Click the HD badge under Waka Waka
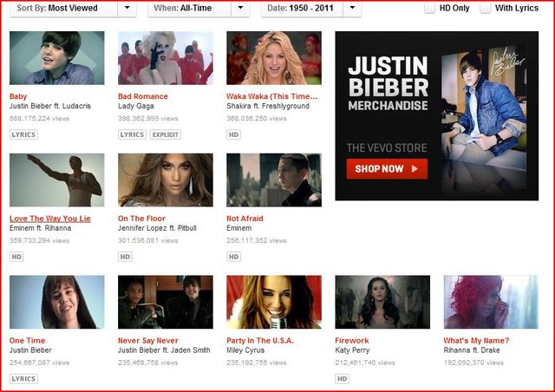This screenshot has width=555, height=392. coord(233,134)
